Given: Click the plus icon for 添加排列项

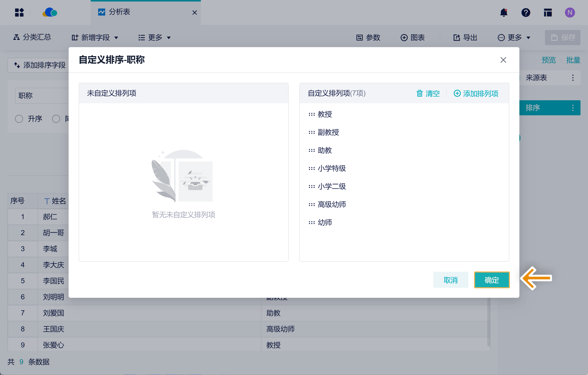Looking at the screenshot, I should coord(457,93).
